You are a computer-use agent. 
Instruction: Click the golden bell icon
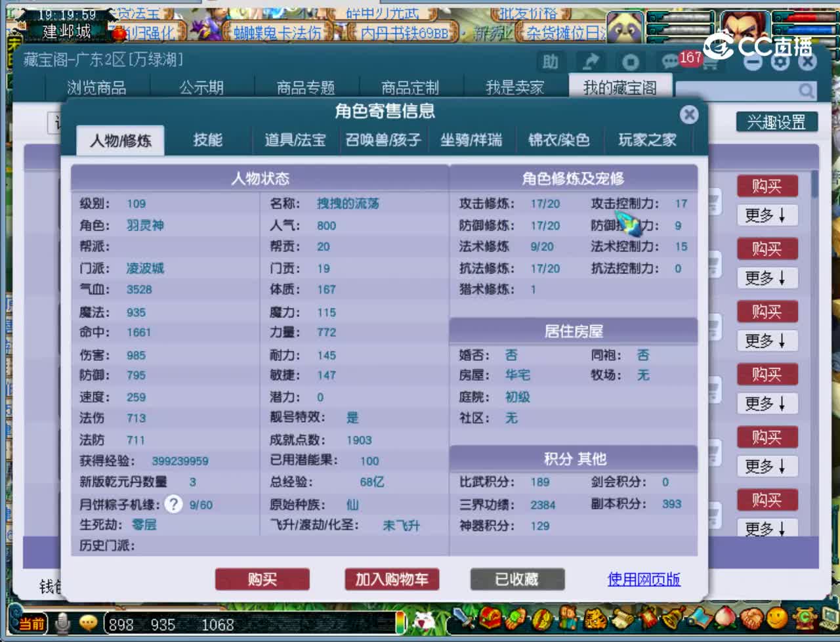click(x=673, y=618)
